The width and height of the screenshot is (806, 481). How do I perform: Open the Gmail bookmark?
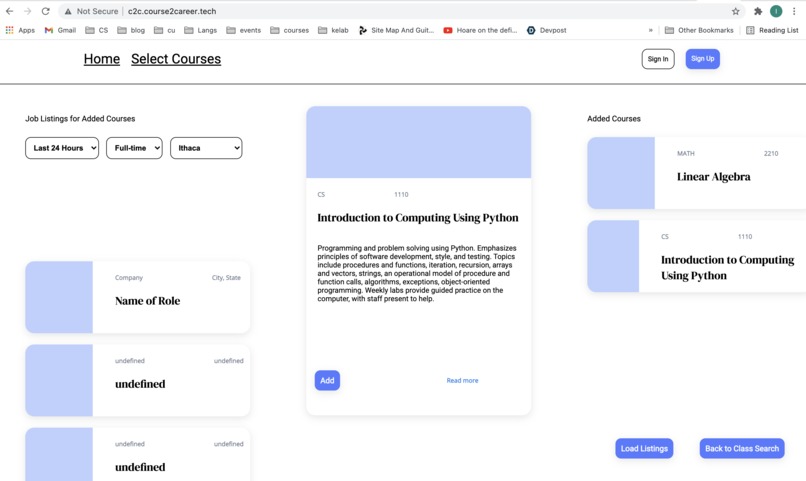(x=60, y=30)
